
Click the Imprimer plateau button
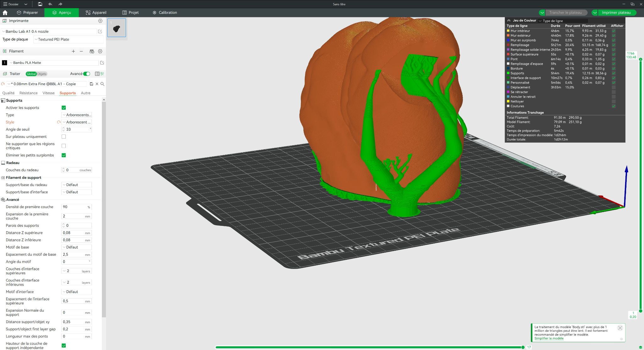tap(616, 13)
